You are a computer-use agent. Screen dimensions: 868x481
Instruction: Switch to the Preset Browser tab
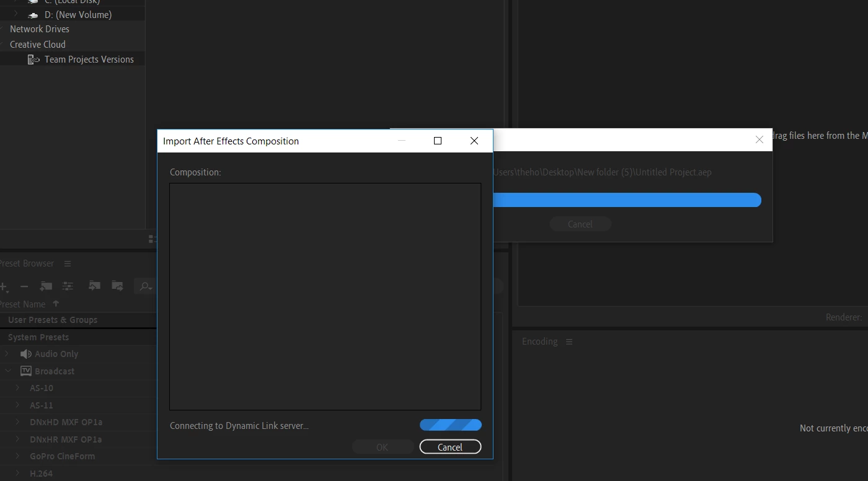click(x=27, y=263)
